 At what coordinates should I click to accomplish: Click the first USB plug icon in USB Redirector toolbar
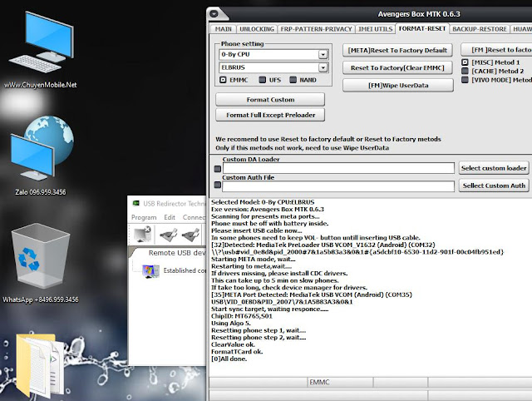(169, 235)
